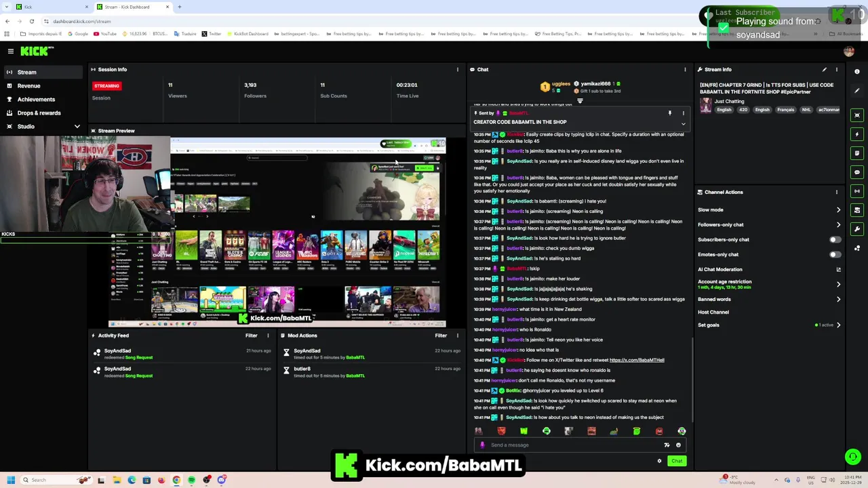
Task: Click the focus frame icon in right toolbar
Action: point(857,115)
